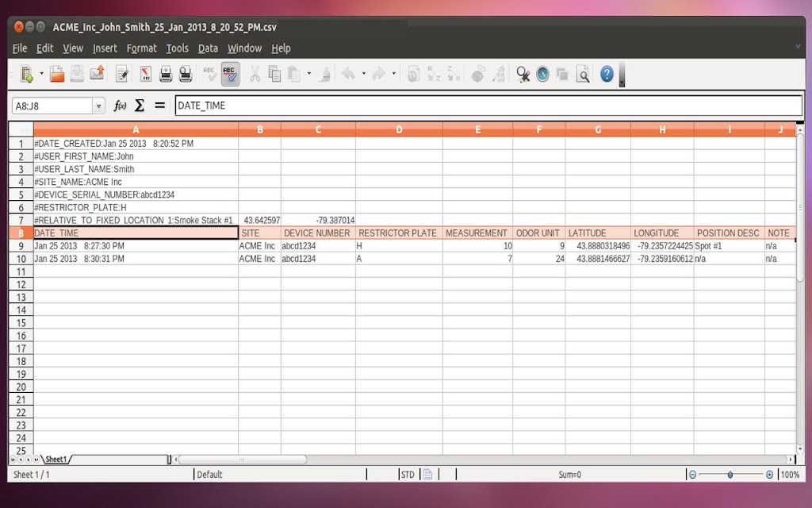This screenshot has height=508, width=812.
Task: Open the Window menu
Action: click(244, 48)
